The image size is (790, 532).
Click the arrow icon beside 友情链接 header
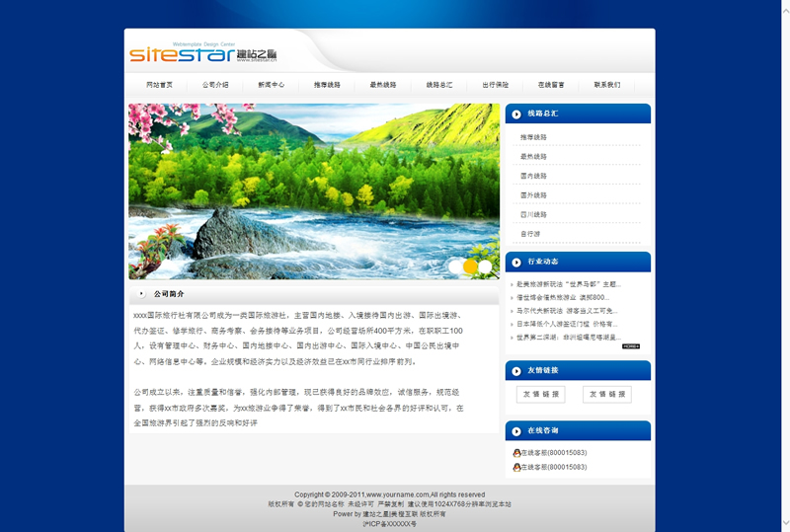tap(516, 371)
